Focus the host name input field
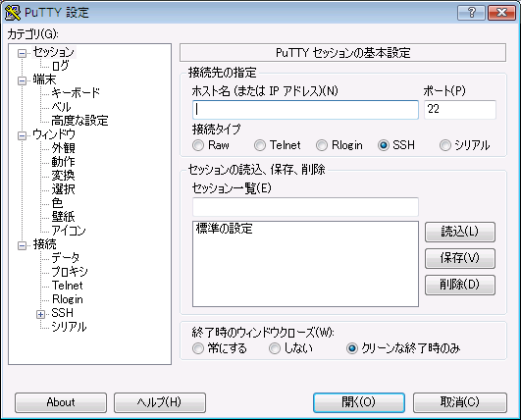 pyautogui.click(x=305, y=110)
